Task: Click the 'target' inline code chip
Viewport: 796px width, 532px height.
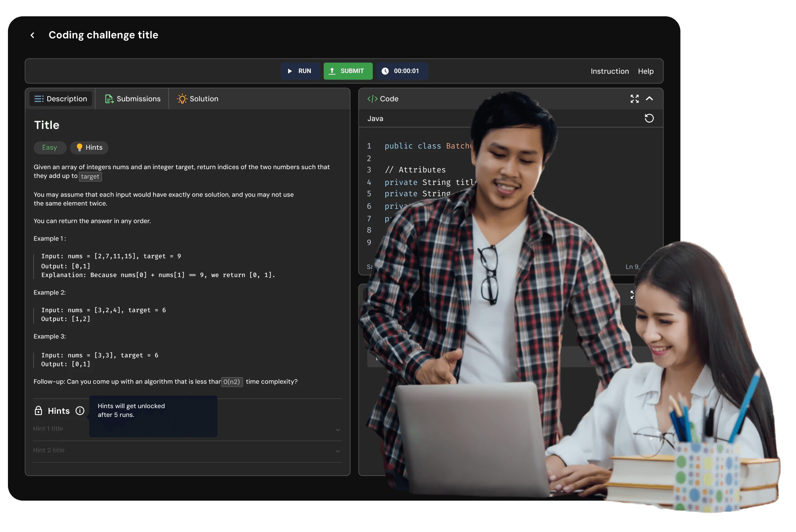Action: (90, 176)
